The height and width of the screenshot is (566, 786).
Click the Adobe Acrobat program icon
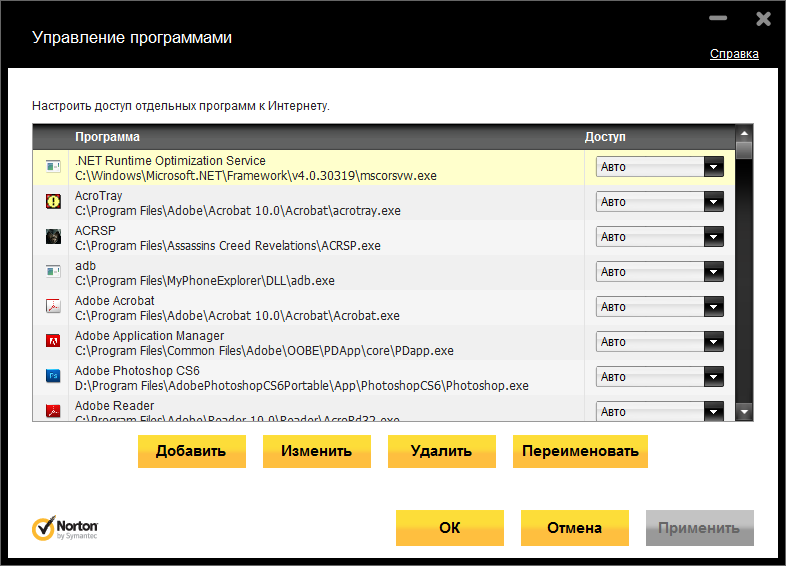click(53, 306)
